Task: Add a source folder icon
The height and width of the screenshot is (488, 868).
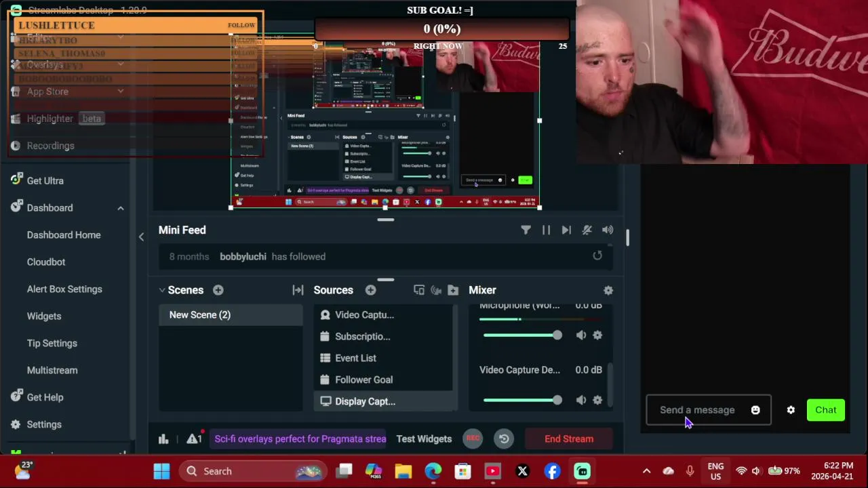Action: (454, 290)
